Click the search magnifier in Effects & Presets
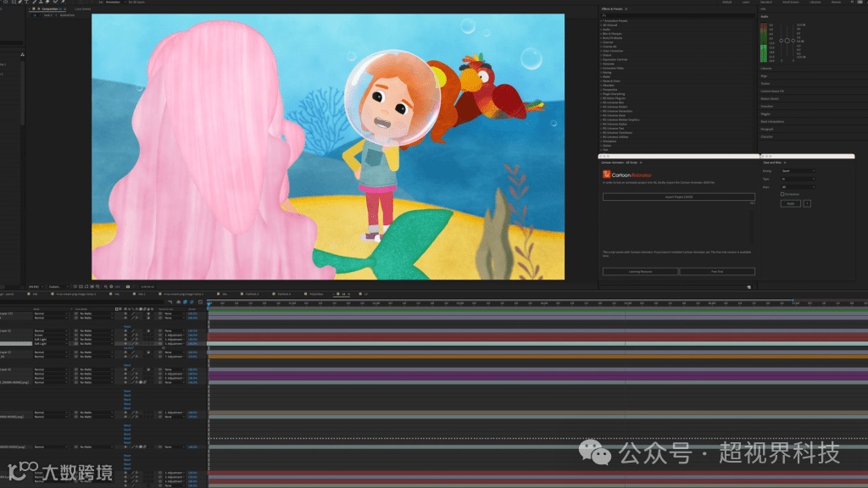This screenshot has width=868, height=488. click(604, 15)
